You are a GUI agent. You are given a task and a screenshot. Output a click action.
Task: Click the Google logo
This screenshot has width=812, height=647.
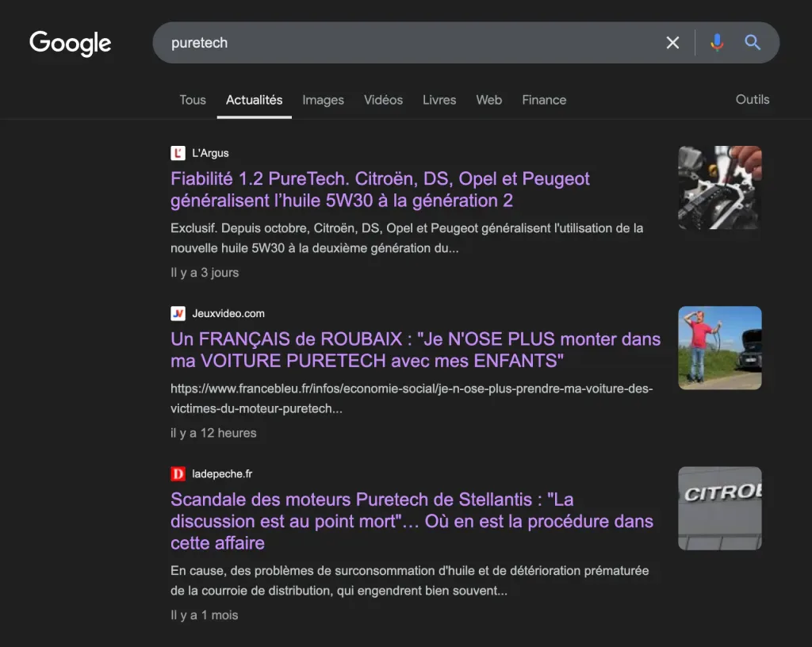point(70,44)
